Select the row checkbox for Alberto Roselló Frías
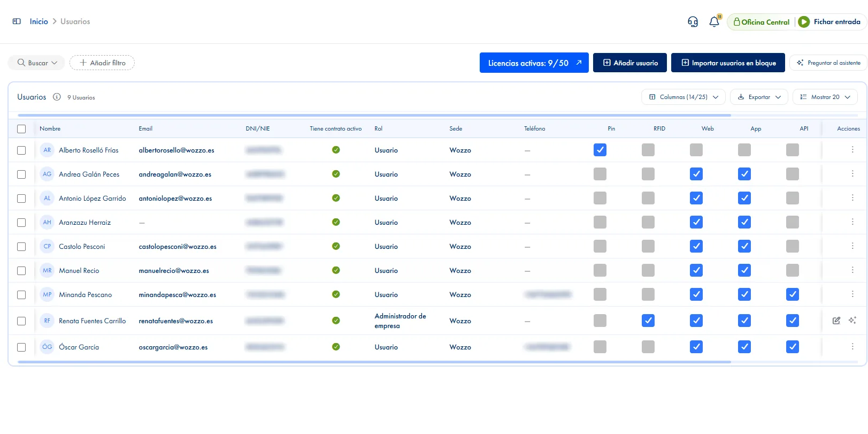 pos(21,150)
